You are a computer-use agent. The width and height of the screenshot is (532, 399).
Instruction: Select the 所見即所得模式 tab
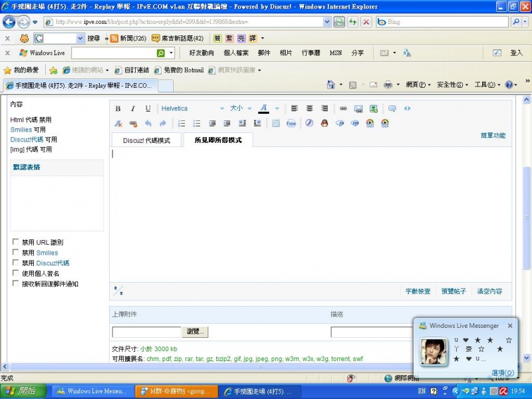[217, 140]
